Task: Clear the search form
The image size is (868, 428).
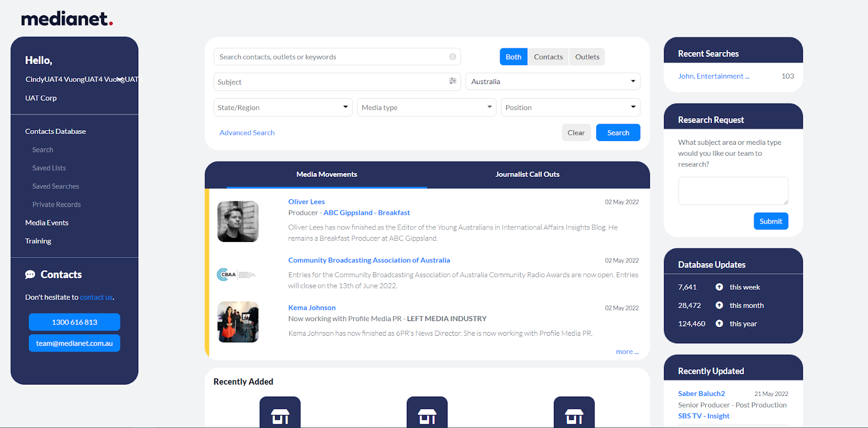Action: (576, 132)
